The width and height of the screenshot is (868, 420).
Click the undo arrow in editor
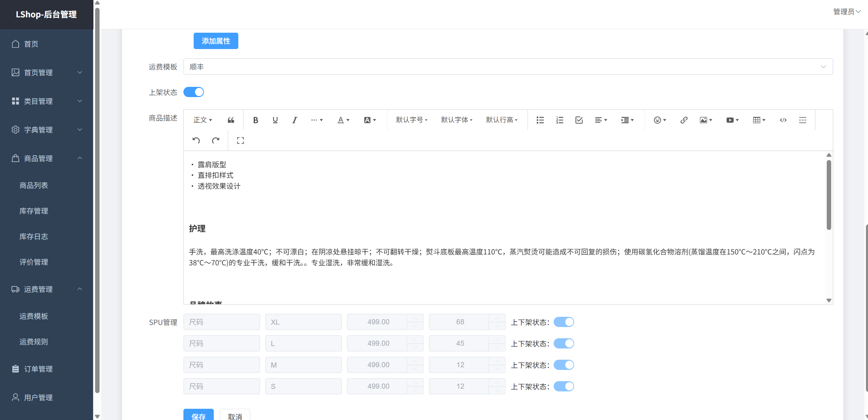[x=196, y=140]
